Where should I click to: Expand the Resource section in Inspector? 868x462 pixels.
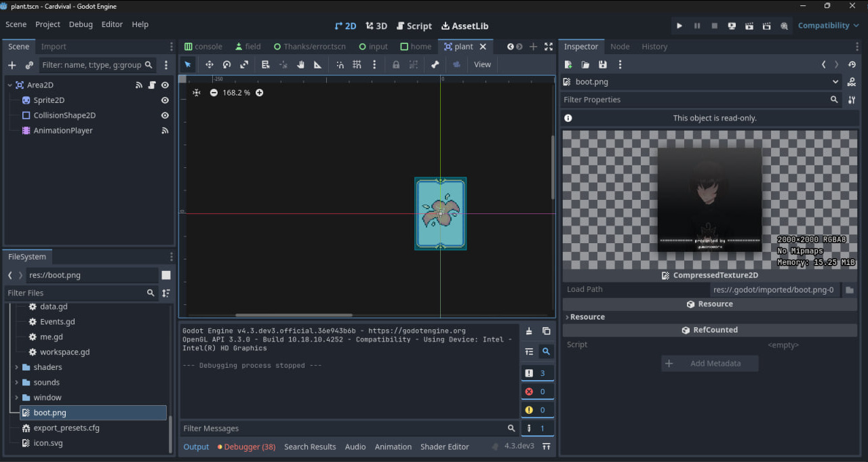click(587, 317)
